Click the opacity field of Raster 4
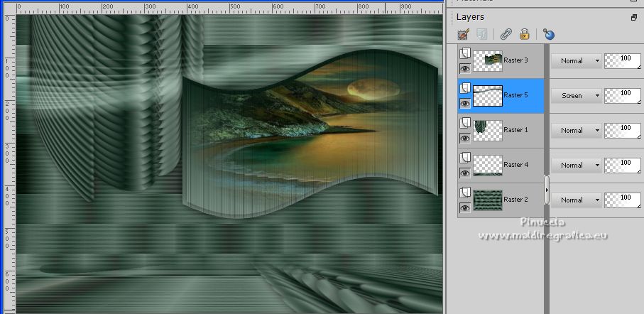The width and height of the screenshot is (644, 314). point(622,166)
